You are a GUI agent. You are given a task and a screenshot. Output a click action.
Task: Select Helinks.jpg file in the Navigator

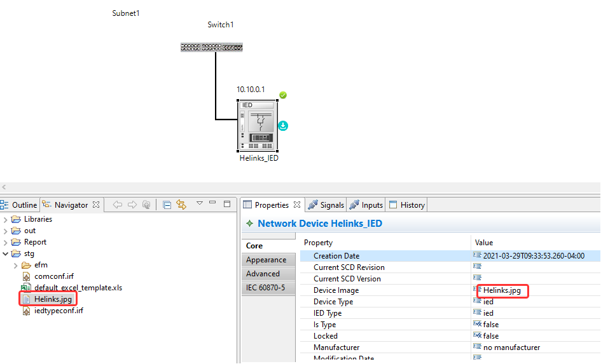pyautogui.click(x=53, y=299)
